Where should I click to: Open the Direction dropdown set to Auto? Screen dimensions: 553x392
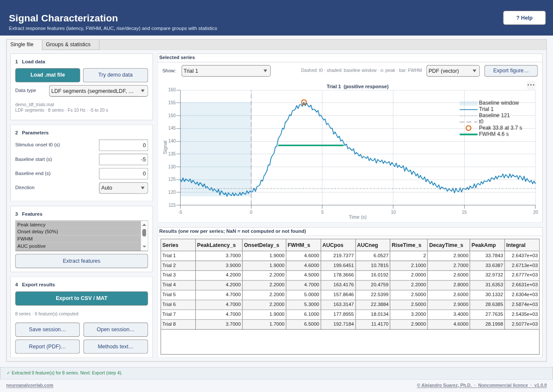[123, 188]
